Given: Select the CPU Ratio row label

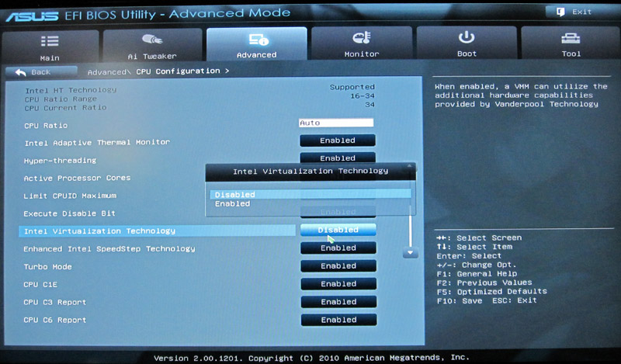Looking at the screenshot, I should point(46,126).
